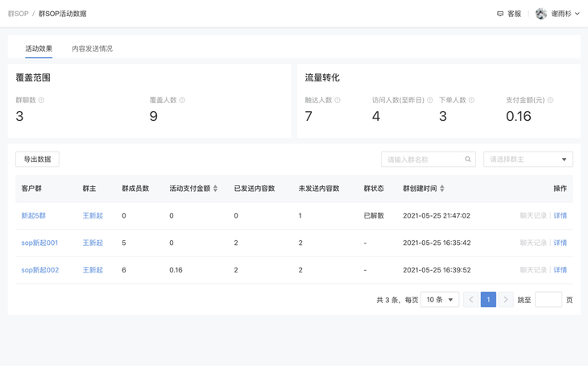Click the 客服 chat icon

(500, 14)
